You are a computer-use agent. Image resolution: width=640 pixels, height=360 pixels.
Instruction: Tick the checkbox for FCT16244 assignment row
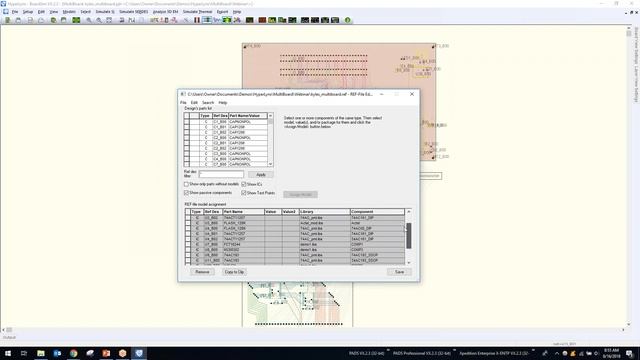(188, 244)
